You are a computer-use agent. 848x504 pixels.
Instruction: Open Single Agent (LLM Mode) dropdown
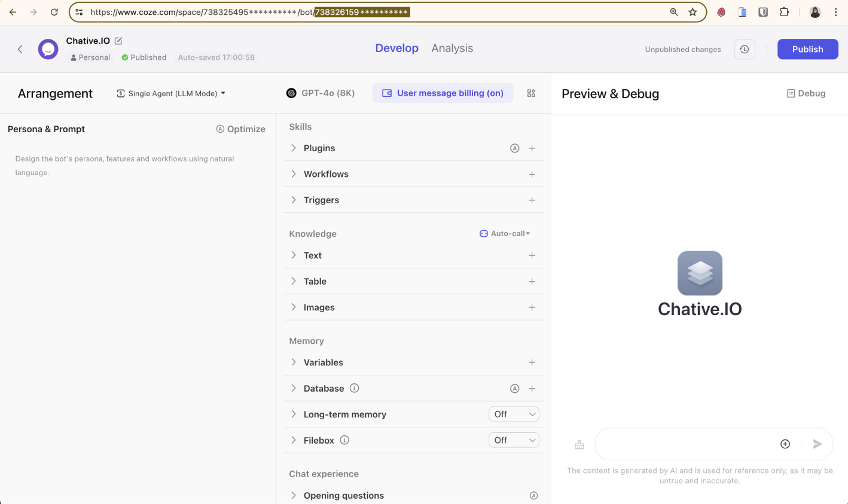click(x=171, y=93)
